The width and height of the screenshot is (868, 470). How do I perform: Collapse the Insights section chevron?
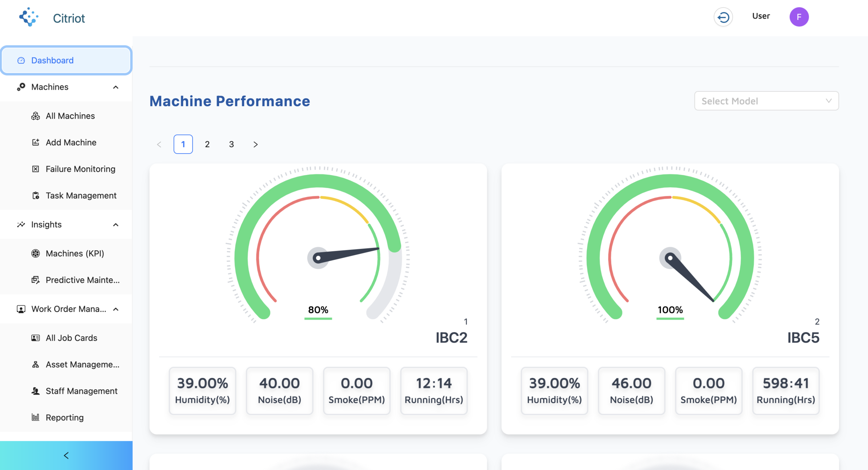coord(116,225)
